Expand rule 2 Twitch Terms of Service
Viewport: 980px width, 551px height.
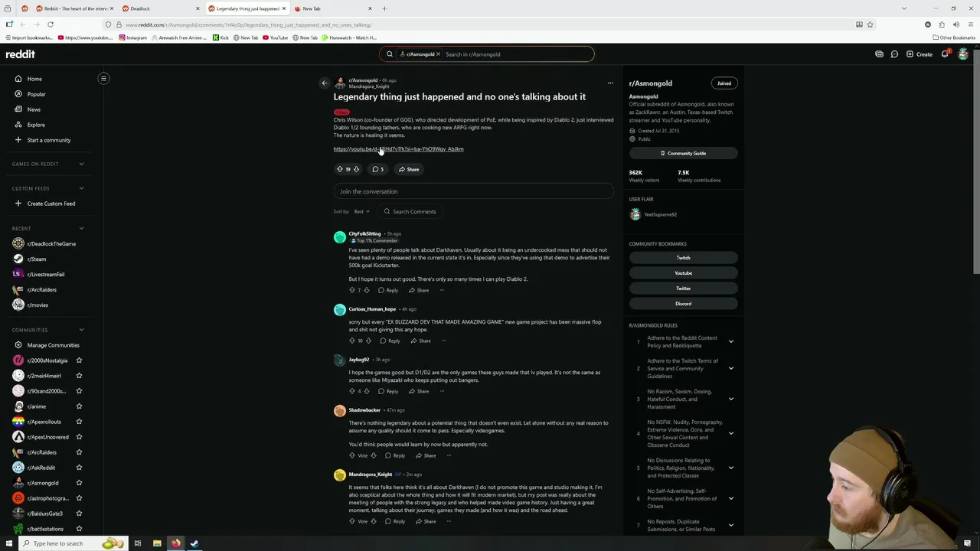click(730, 368)
